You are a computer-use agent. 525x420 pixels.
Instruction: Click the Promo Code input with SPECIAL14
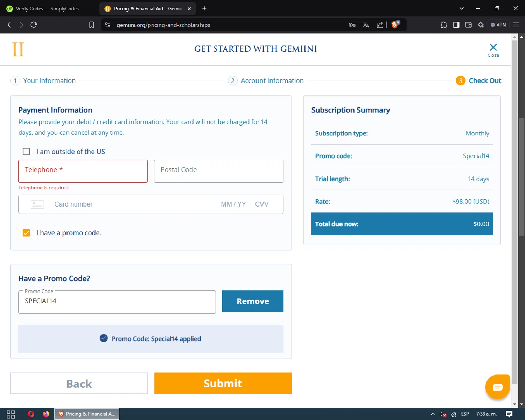pyautogui.click(x=117, y=302)
